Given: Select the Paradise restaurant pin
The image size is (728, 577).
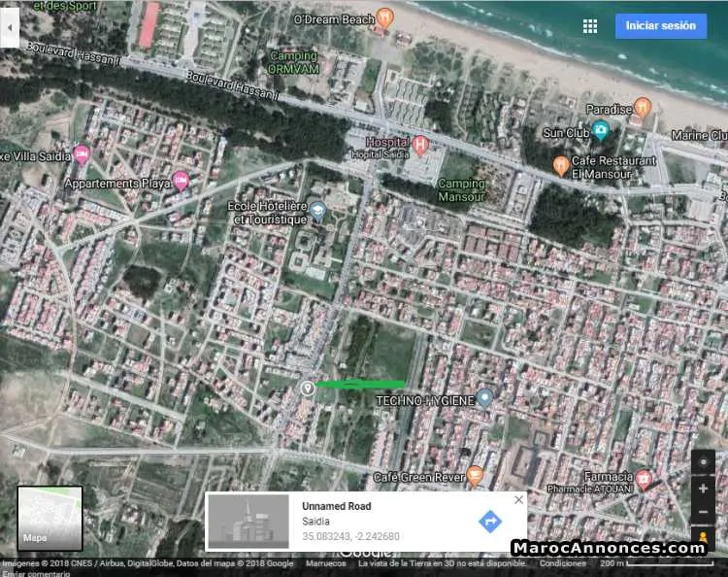Looking at the screenshot, I should pyautogui.click(x=643, y=107).
